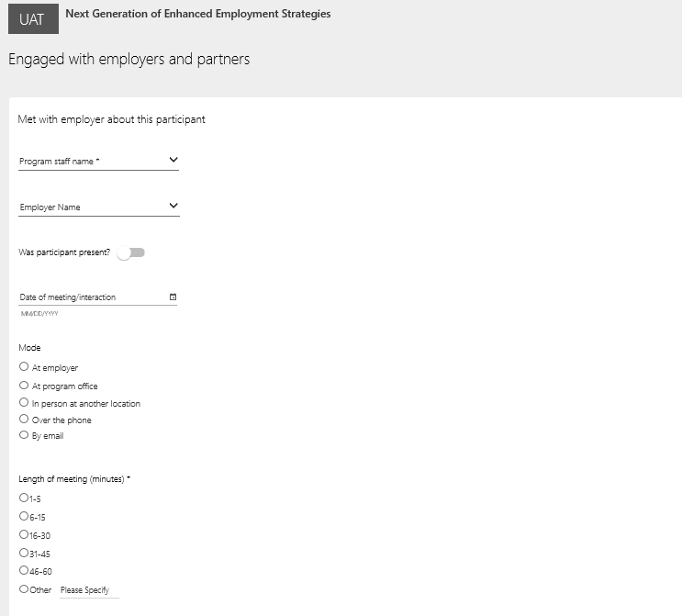Select the 'At employer' mode option

point(24,367)
